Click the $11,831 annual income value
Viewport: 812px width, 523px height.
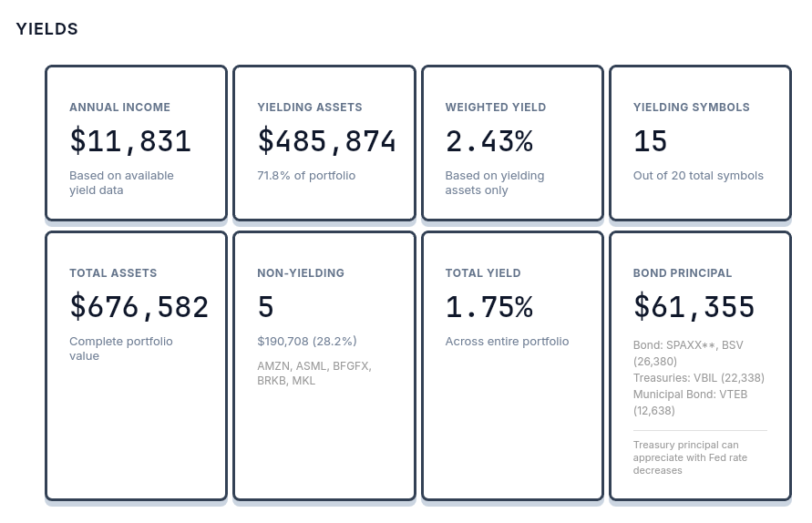tap(130, 141)
